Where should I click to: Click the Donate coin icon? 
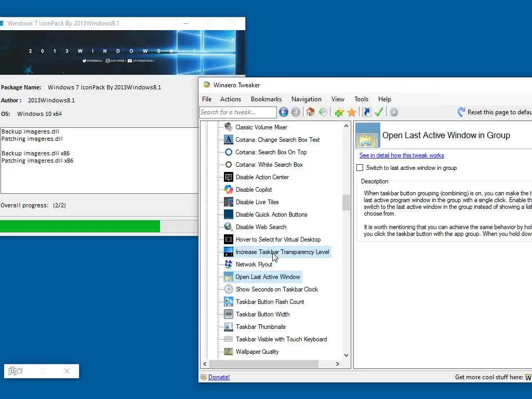204,377
